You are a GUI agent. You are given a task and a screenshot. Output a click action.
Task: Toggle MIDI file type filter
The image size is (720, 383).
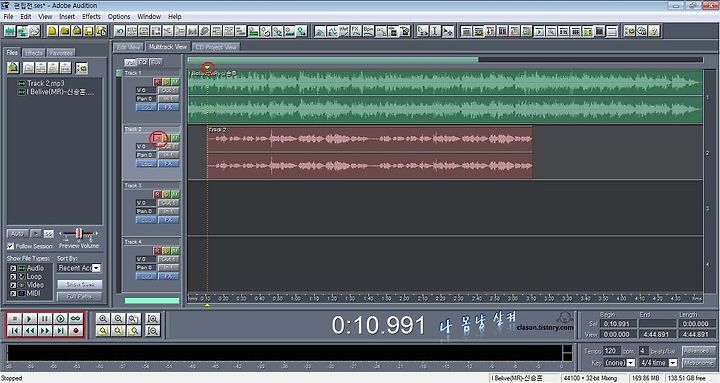tap(13, 293)
